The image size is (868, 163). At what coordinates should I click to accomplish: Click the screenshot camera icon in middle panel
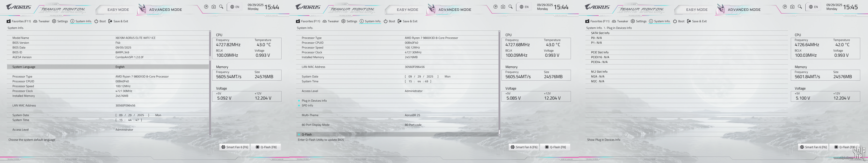point(503,7)
